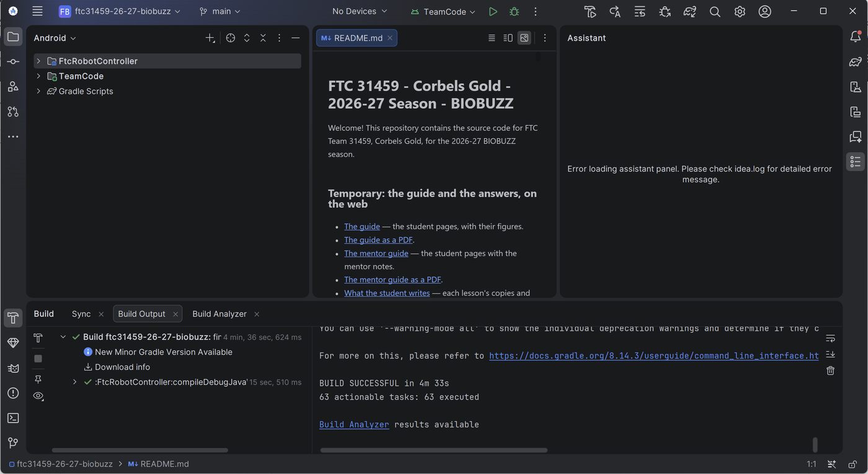The width and height of the screenshot is (868, 474).
Task: Open the main branch dropdown
Action: (x=220, y=12)
